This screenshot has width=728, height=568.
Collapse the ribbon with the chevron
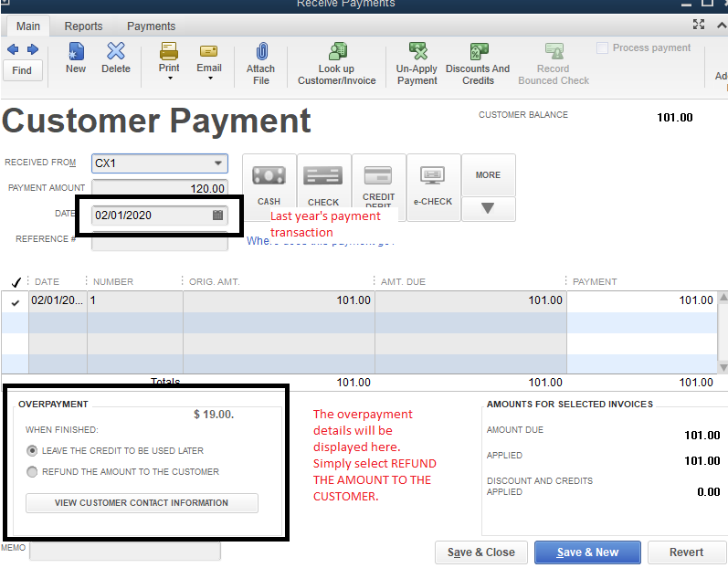[x=722, y=26]
